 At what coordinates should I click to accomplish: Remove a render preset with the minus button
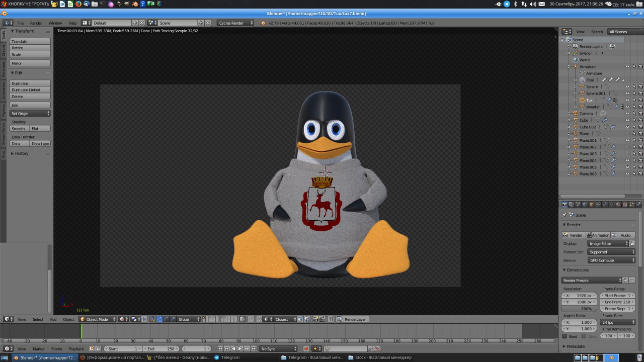[632, 280]
